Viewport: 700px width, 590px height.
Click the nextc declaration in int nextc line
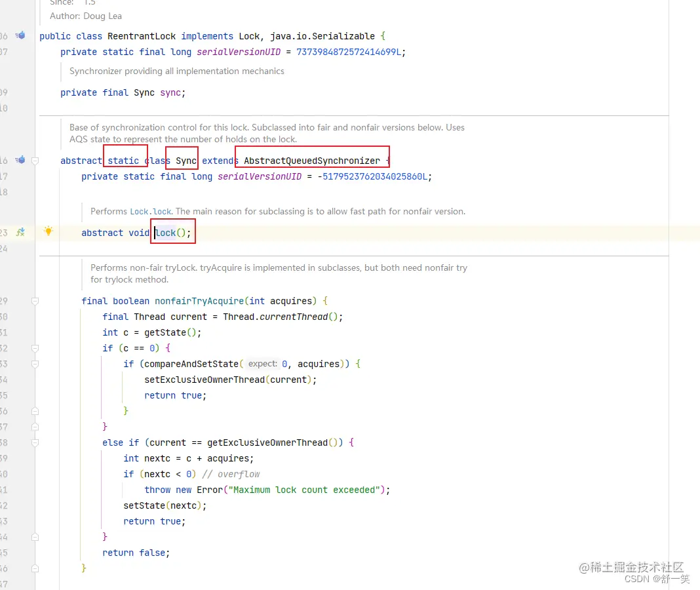(157, 458)
